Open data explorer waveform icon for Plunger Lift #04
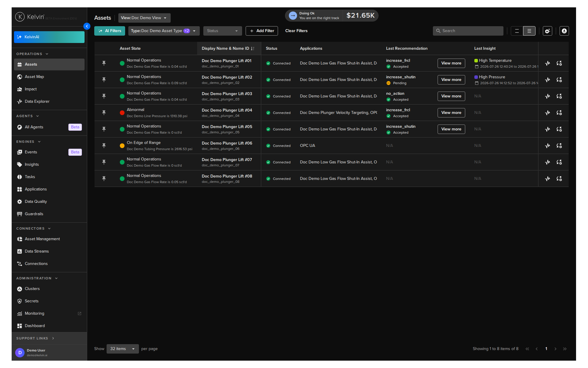 pos(548,113)
